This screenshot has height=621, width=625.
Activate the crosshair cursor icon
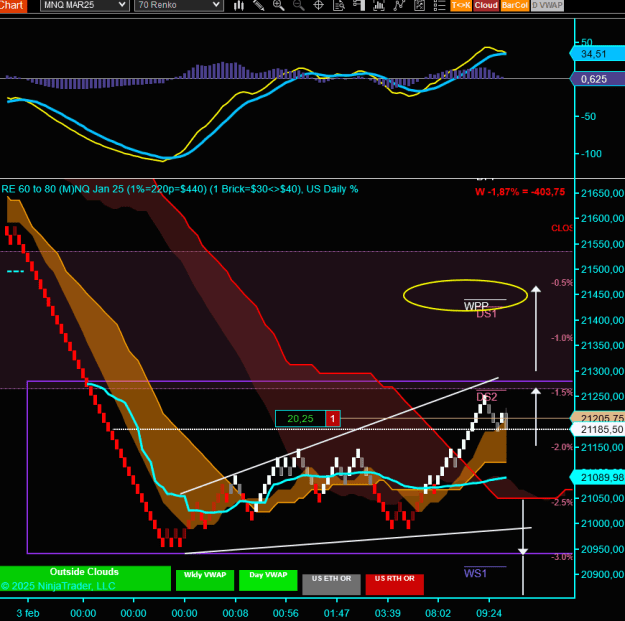coord(318,5)
